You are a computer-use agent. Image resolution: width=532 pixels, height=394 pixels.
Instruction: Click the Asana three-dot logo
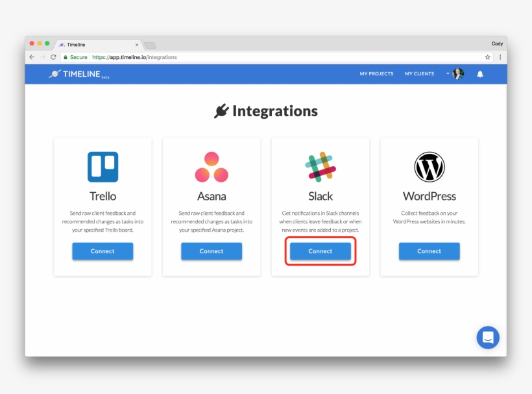pos(212,167)
